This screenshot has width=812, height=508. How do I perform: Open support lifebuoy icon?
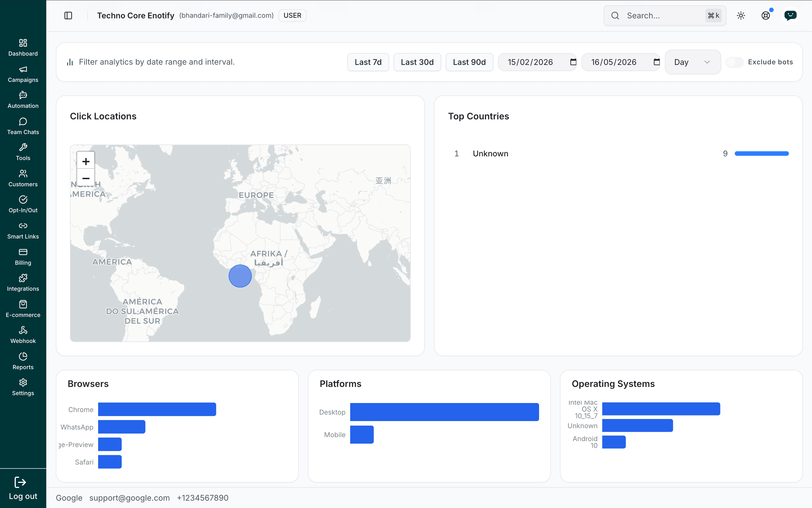click(766, 16)
